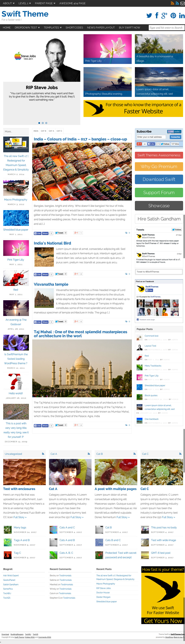Click the search input field

pos(166,28)
